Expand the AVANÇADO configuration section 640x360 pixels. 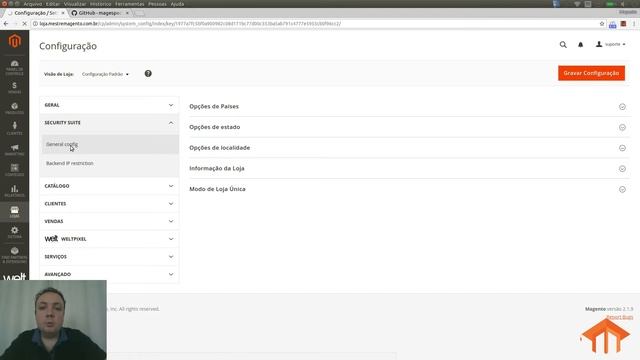(109, 274)
